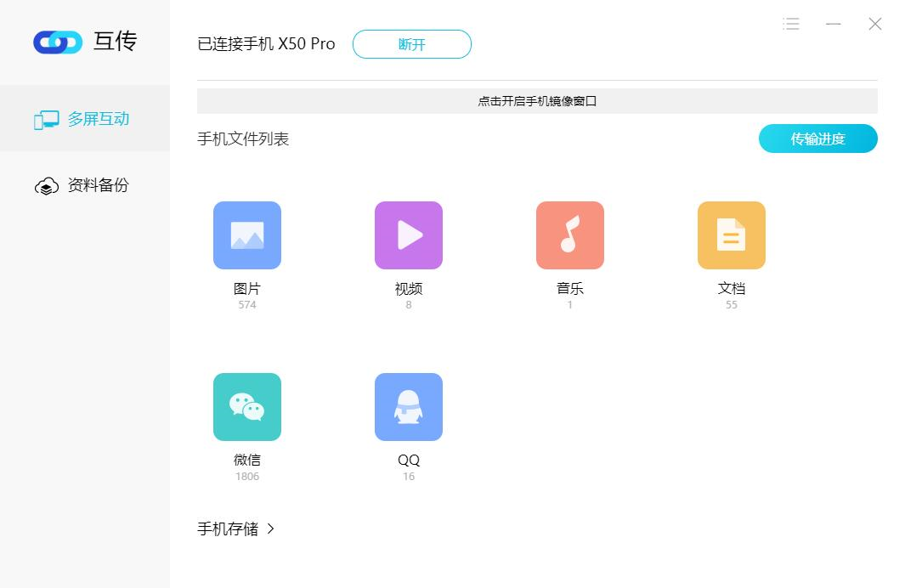Expand the chevron next to 手机存储
905x588 pixels.
[271, 529]
